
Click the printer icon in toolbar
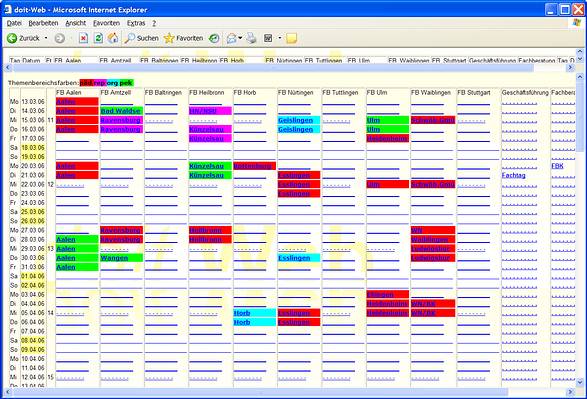point(252,38)
